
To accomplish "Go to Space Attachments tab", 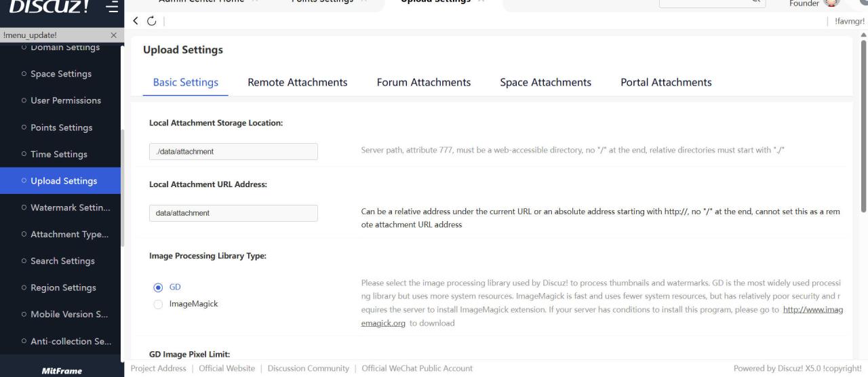I will 545,82.
